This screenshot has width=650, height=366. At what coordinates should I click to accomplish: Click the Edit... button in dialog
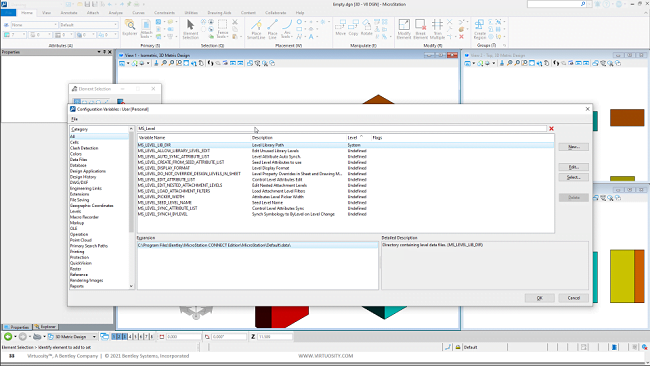click(x=573, y=167)
